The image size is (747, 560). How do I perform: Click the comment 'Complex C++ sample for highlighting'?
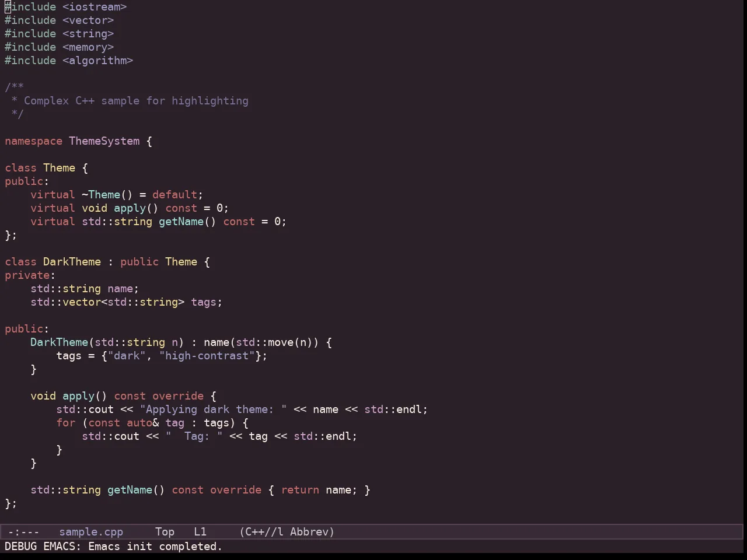136,101
